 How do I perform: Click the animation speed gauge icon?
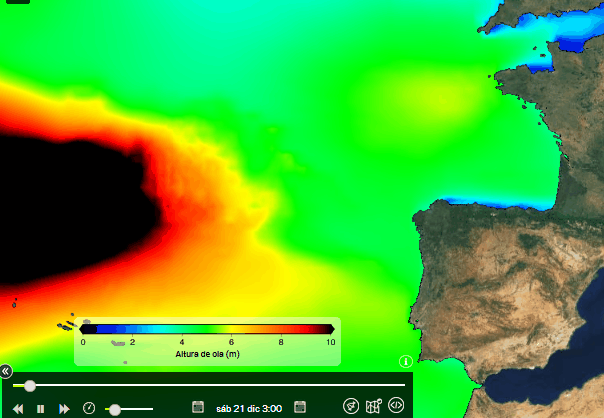pyautogui.click(x=89, y=408)
